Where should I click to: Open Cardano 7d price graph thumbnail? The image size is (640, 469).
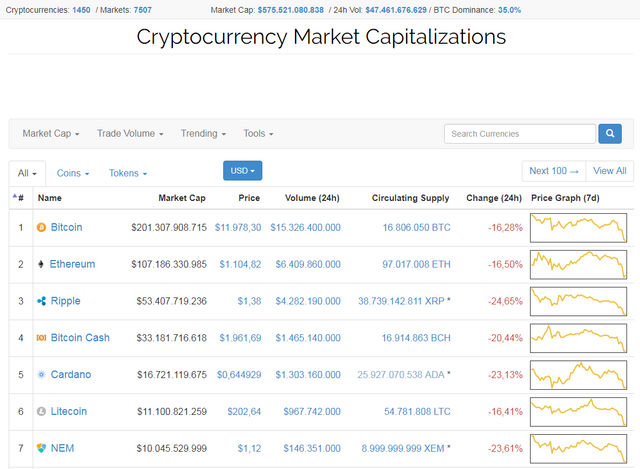click(x=578, y=375)
